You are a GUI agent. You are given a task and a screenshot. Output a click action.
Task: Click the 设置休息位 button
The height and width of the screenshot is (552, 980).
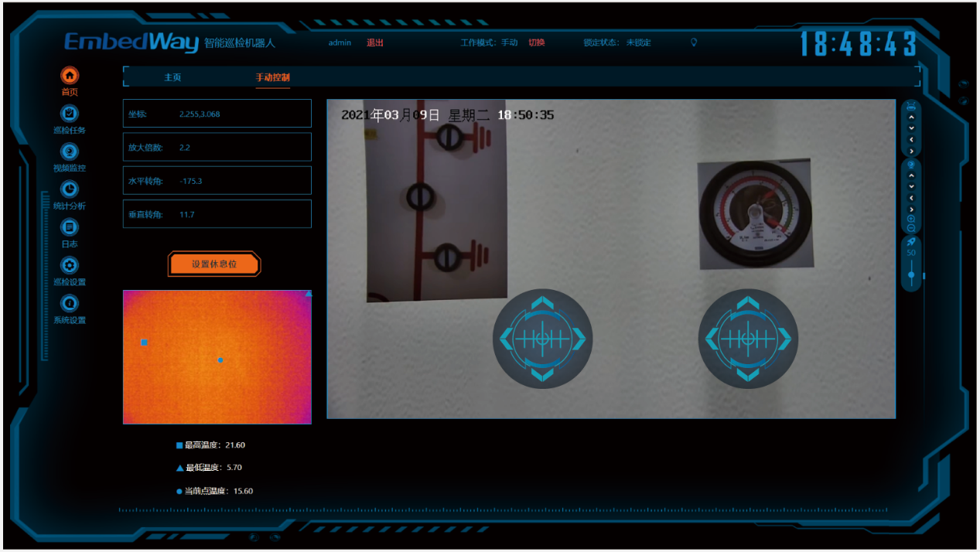point(214,264)
